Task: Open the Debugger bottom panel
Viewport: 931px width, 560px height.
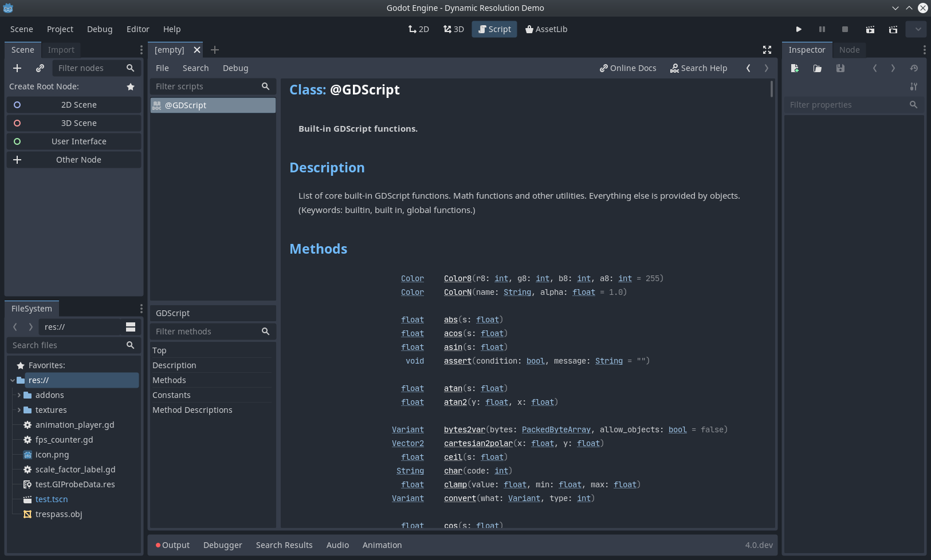Action: pos(222,545)
